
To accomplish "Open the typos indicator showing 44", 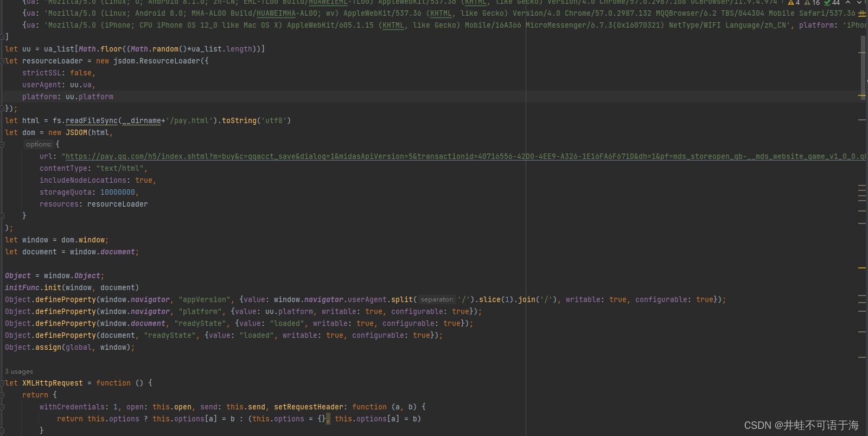I will [832, 3].
